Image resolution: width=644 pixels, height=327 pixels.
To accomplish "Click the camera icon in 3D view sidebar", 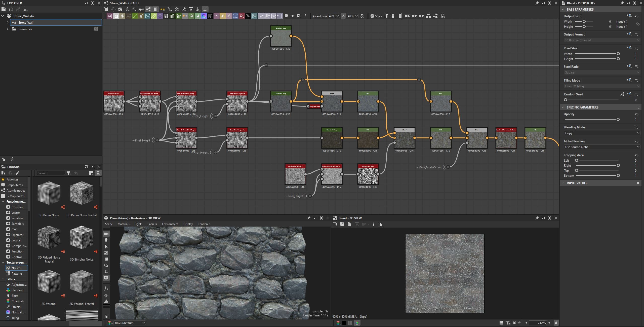I will click(x=106, y=234).
